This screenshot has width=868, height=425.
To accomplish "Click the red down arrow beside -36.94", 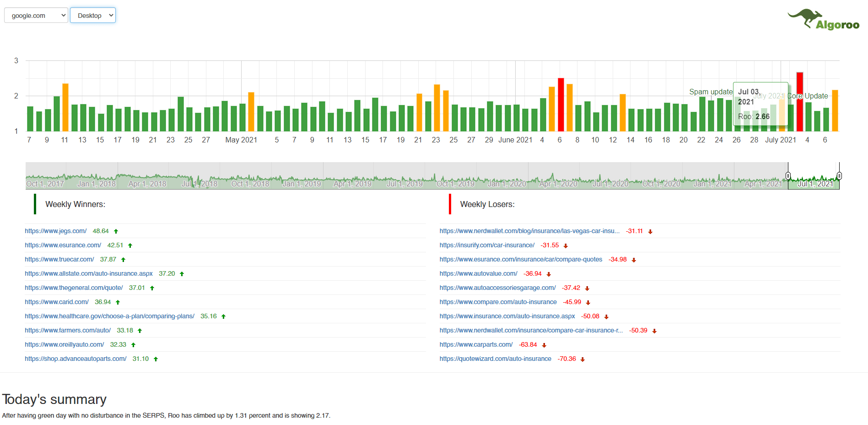I will click(x=549, y=274).
